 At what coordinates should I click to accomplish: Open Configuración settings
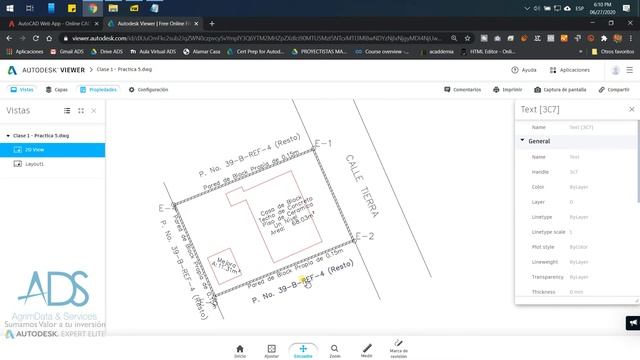[x=148, y=89]
